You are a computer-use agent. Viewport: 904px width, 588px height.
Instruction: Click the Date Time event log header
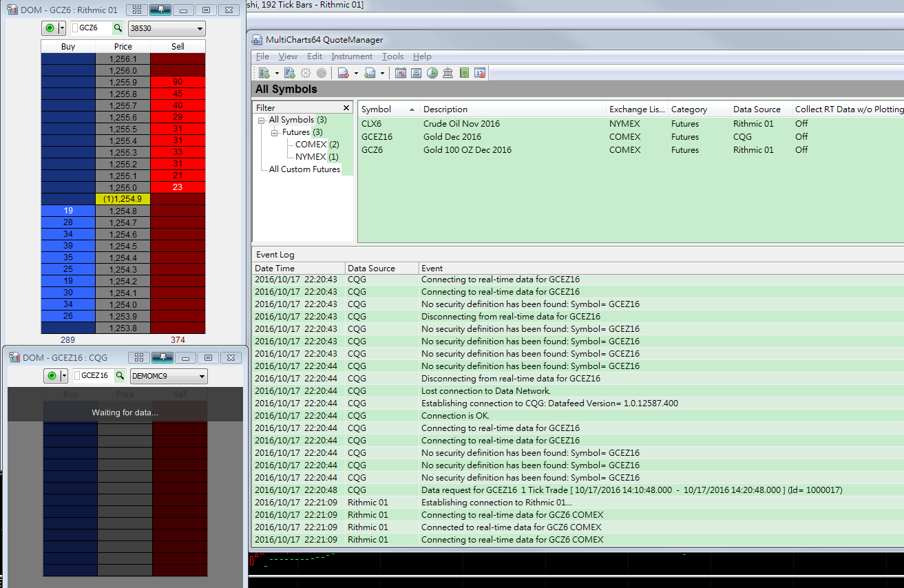click(x=299, y=269)
